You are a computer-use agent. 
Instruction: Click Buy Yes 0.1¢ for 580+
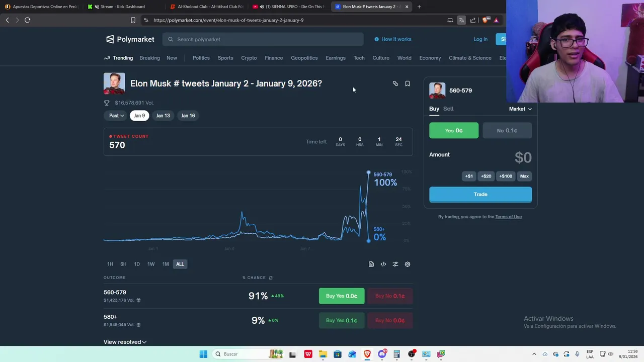click(342, 320)
